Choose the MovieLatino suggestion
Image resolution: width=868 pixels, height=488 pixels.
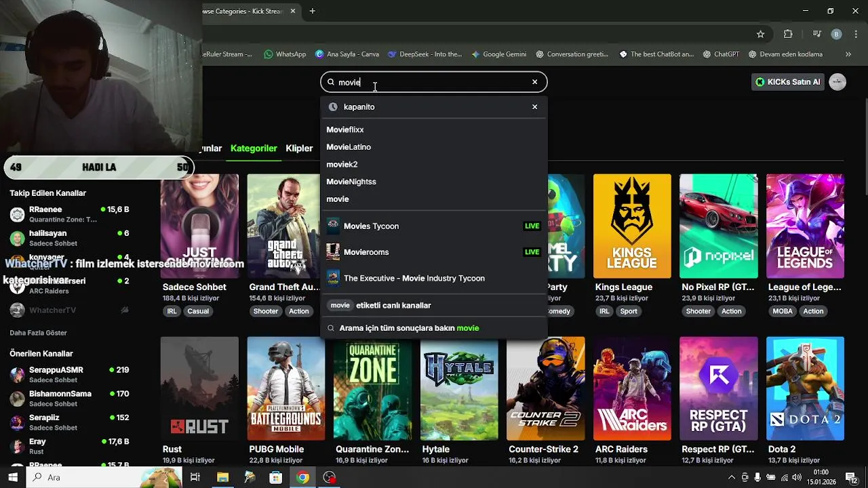pyautogui.click(x=349, y=147)
